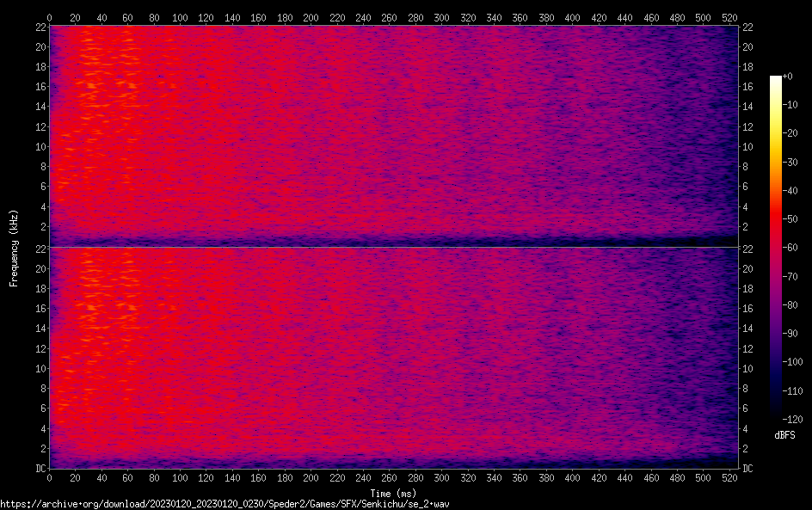
Task: Click the white divider line between the channels
Action: (x=393, y=248)
